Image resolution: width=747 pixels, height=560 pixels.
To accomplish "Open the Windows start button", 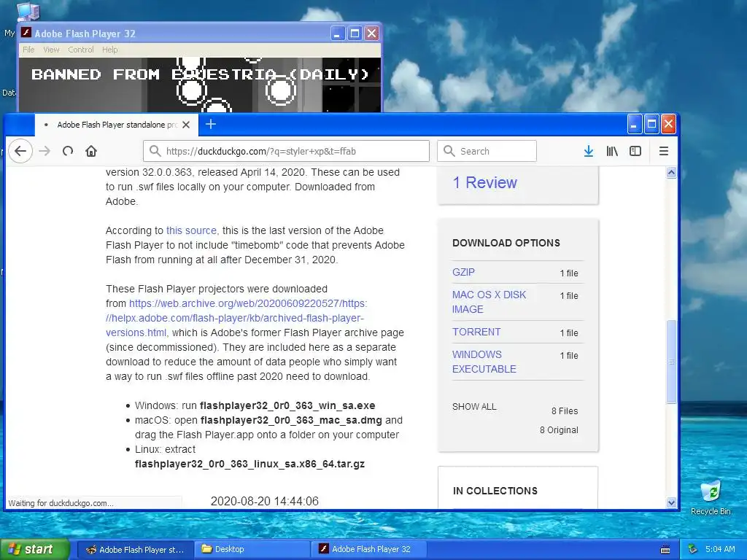I will (x=35, y=550).
